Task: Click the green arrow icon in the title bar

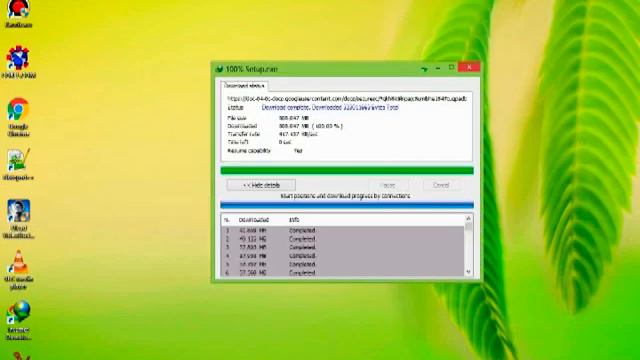Action: pos(424,69)
